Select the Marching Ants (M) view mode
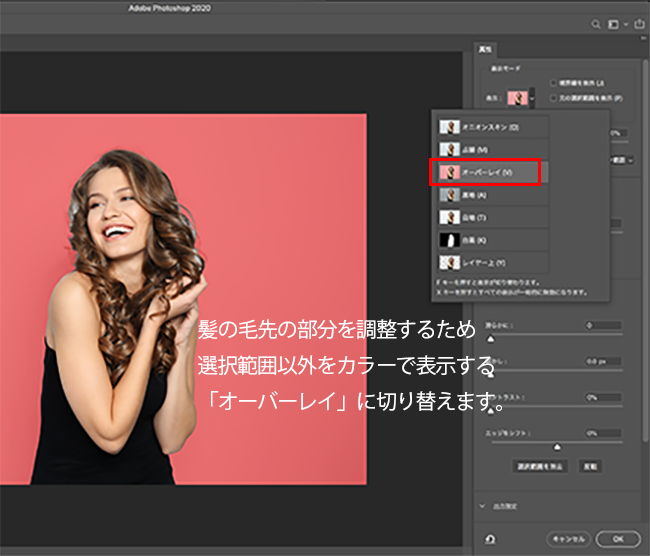 pos(491,150)
